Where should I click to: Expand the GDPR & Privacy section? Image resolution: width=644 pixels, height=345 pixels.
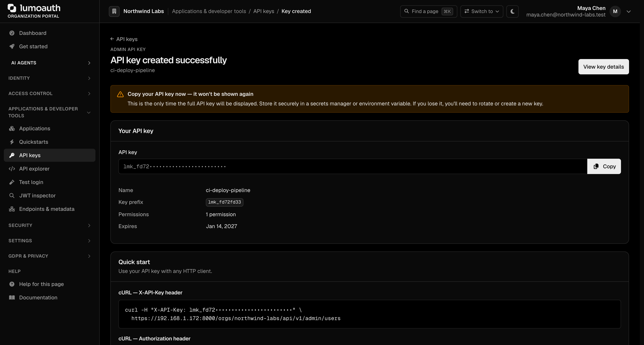(x=49, y=256)
